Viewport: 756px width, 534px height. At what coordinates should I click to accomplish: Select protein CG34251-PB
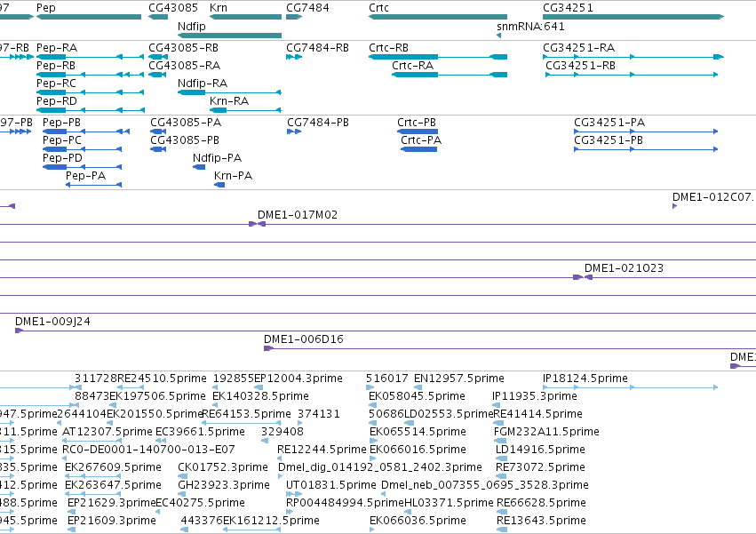tap(646, 149)
